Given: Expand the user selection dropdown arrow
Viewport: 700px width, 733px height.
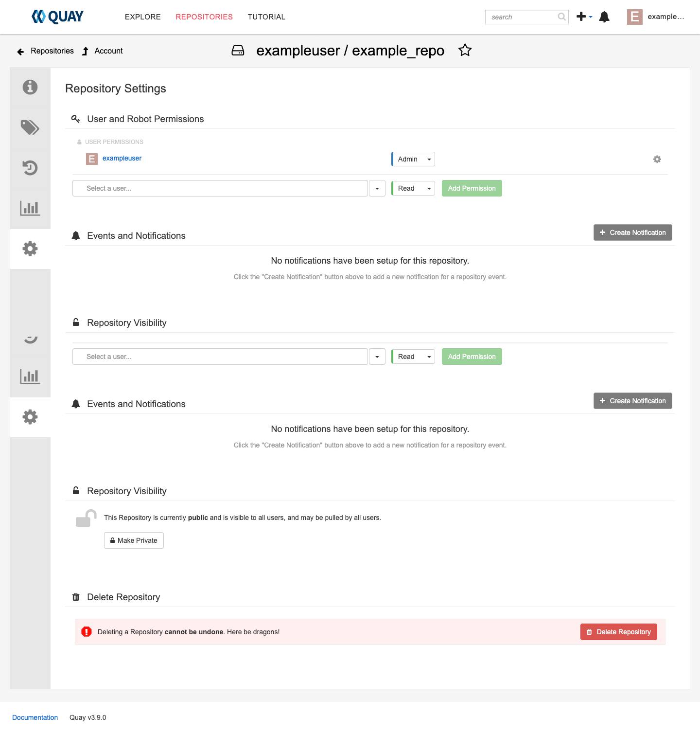Looking at the screenshot, I should pyautogui.click(x=377, y=188).
